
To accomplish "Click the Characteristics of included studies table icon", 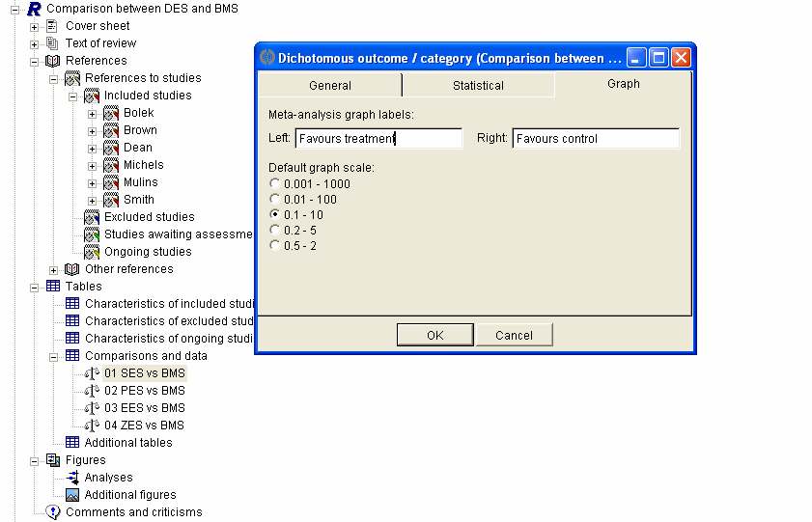I will (x=72, y=304).
